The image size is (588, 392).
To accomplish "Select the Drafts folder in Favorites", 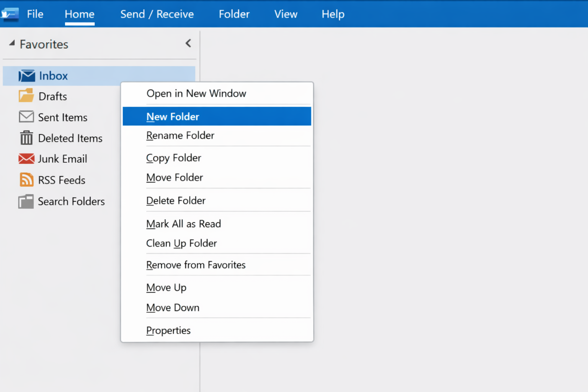I will (52, 96).
